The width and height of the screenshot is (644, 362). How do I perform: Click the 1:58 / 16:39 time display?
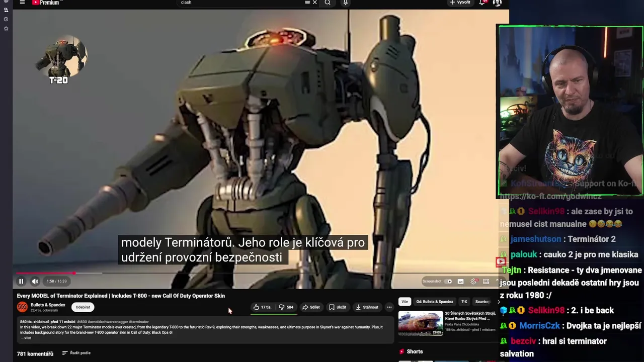[x=56, y=282]
